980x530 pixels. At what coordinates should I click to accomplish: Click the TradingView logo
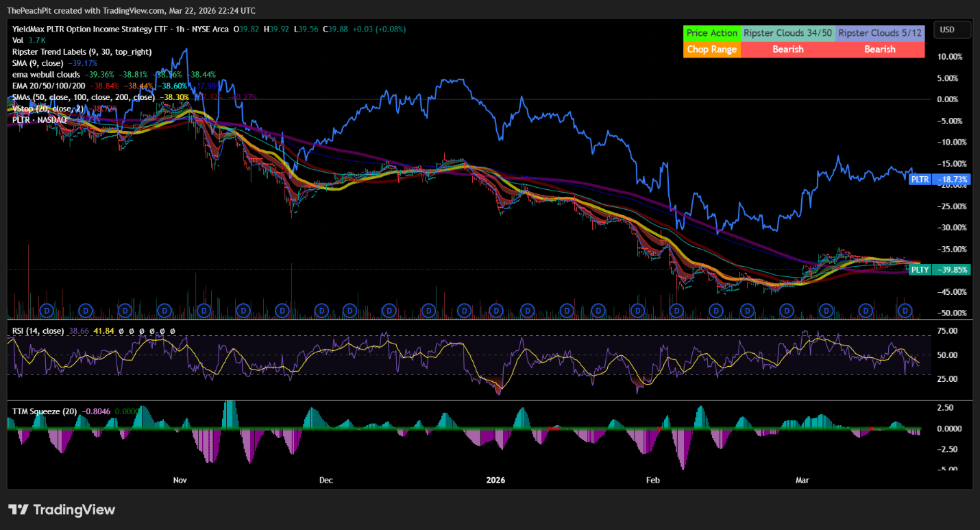tap(62, 510)
